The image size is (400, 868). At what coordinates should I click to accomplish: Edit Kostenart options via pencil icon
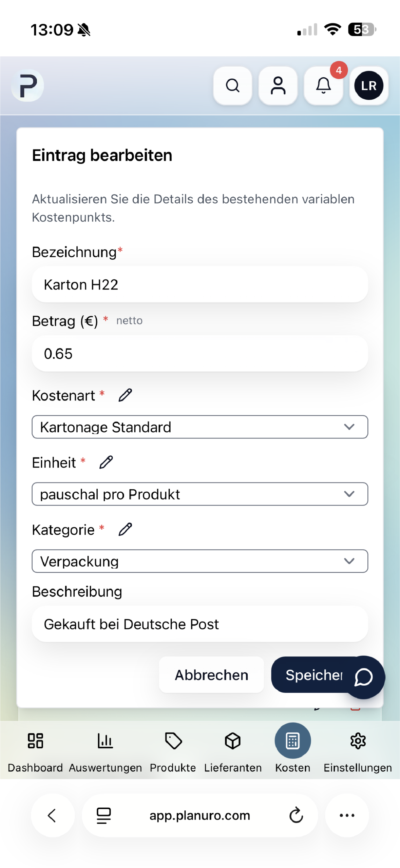coord(125,395)
